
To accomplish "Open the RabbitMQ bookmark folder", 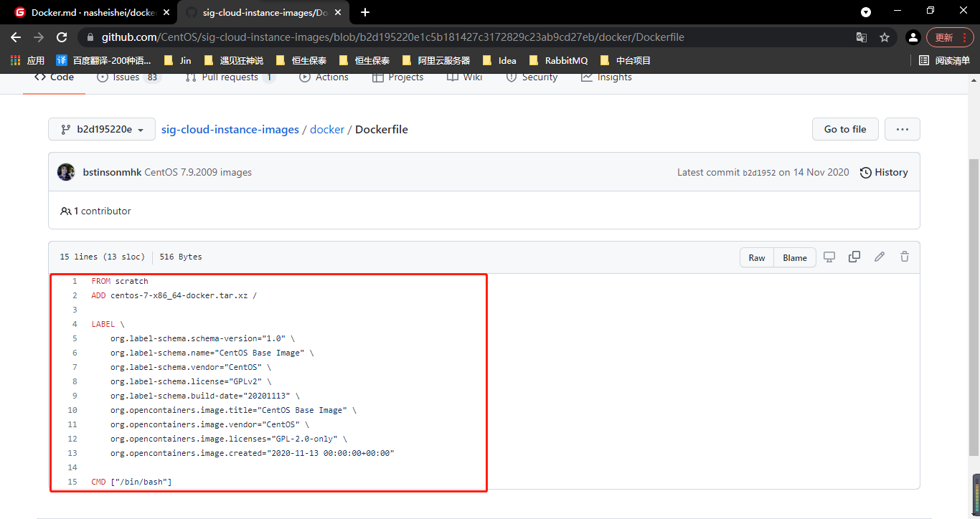I will coord(557,61).
